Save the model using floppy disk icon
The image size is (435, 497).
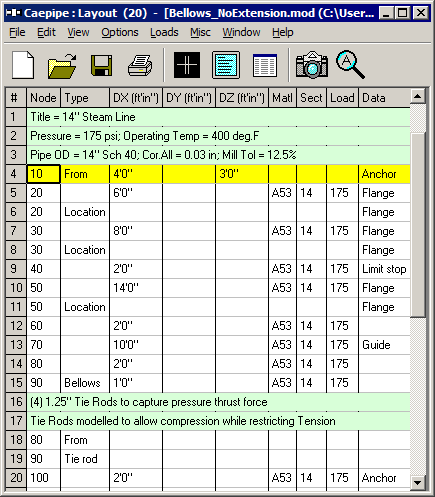click(101, 65)
